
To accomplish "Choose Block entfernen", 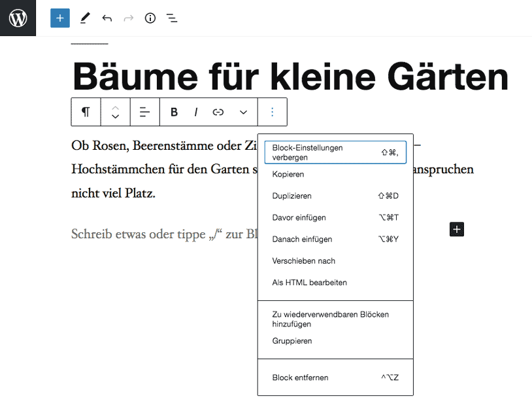I will pos(335,378).
